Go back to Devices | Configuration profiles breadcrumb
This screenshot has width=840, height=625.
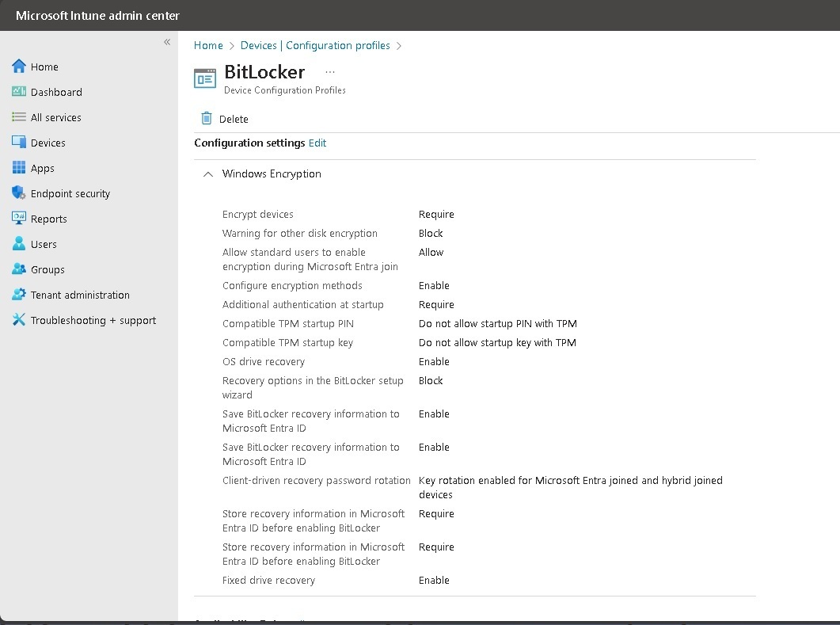[x=315, y=45]
